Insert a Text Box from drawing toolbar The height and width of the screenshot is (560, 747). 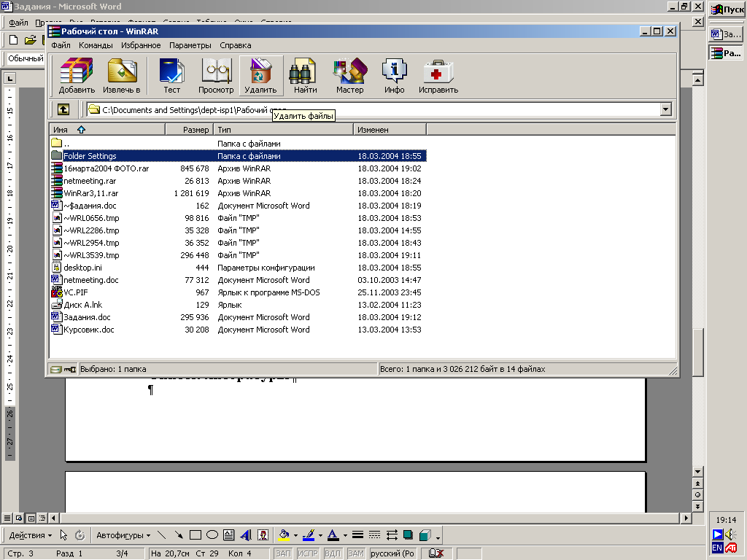pyautogui.click(x=228, y=535)
